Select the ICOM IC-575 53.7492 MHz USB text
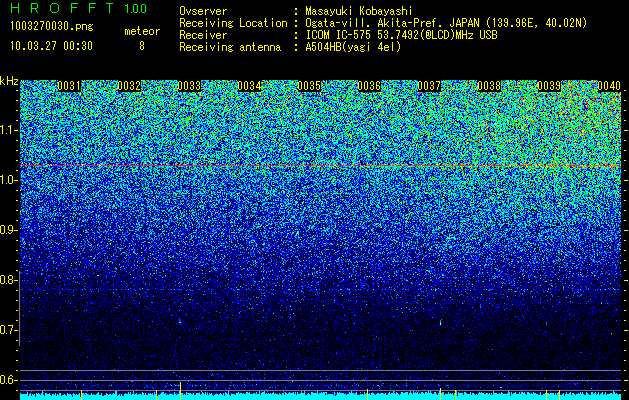629x400 pixels. click(401, 35)
